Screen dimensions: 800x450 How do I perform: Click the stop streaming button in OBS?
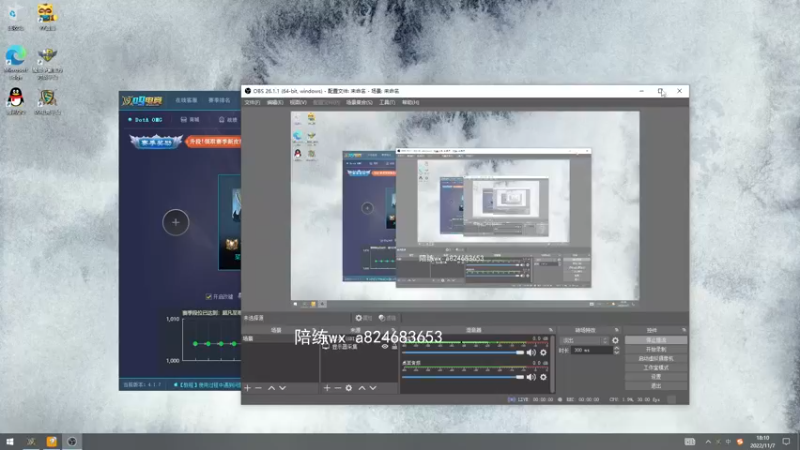(656, 340)
